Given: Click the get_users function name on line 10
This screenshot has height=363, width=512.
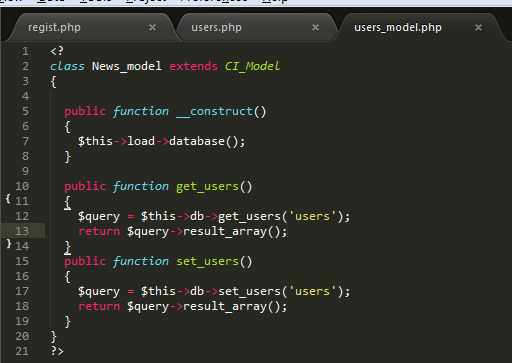Looking at the screenshot, I should [207, 186].
